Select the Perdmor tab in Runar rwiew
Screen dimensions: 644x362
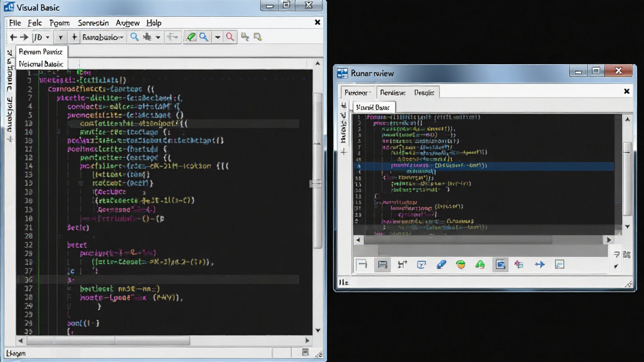coord(357,93)
